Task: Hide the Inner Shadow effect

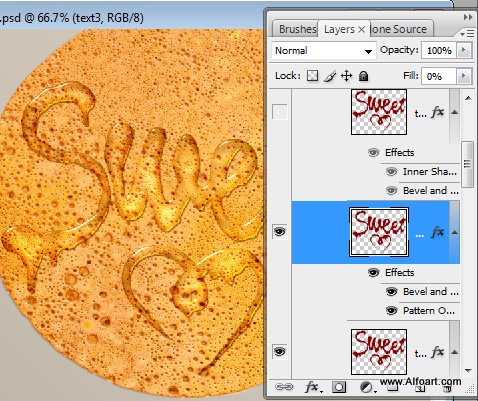Action: click(391, 172)
